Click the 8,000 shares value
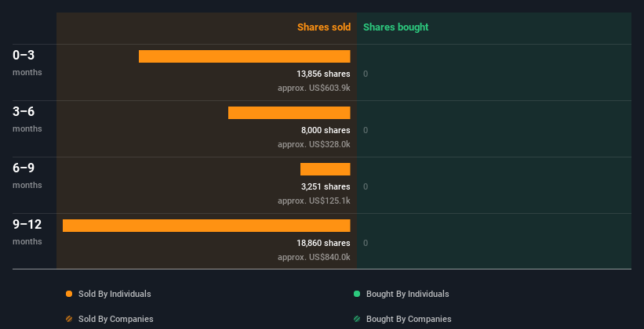Viewport: 644px width, 329px height. [326, 131]
